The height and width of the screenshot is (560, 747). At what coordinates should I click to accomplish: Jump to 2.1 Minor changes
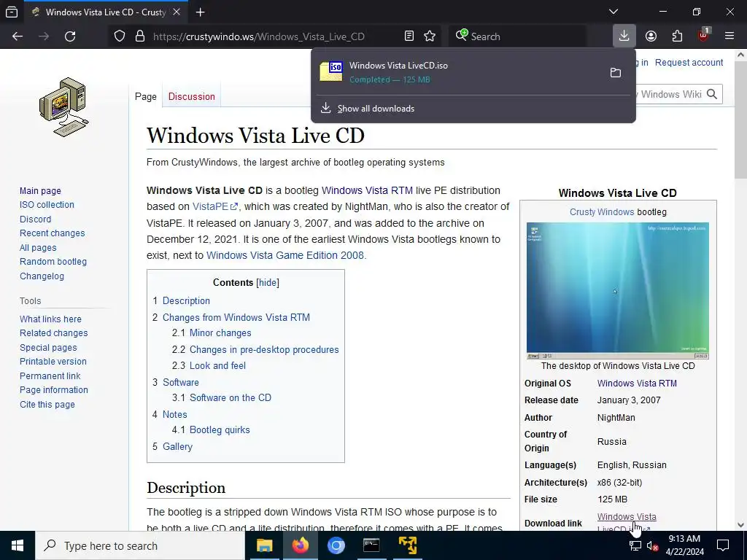[212, 333]
